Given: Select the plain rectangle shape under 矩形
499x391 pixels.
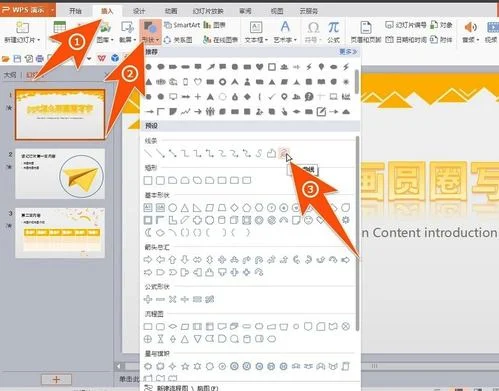Looking at the screenshot, I should [x=148, y=180].
